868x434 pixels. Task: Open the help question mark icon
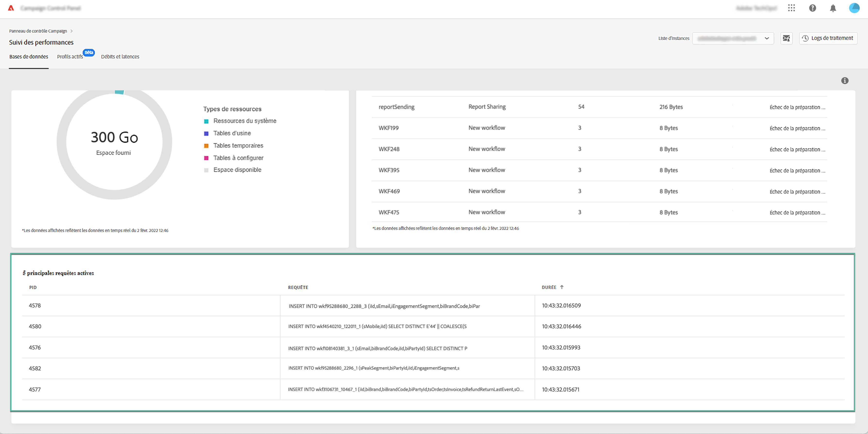pos(812,8)
